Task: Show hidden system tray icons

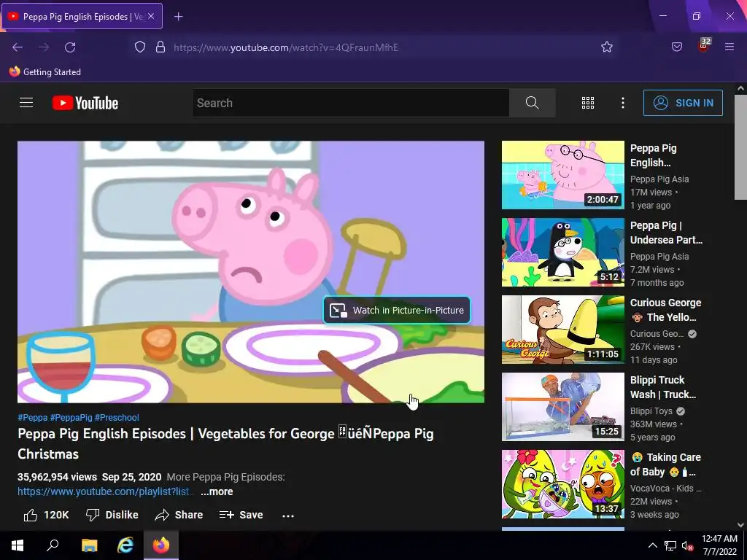Action: click(x=653, y=545)
